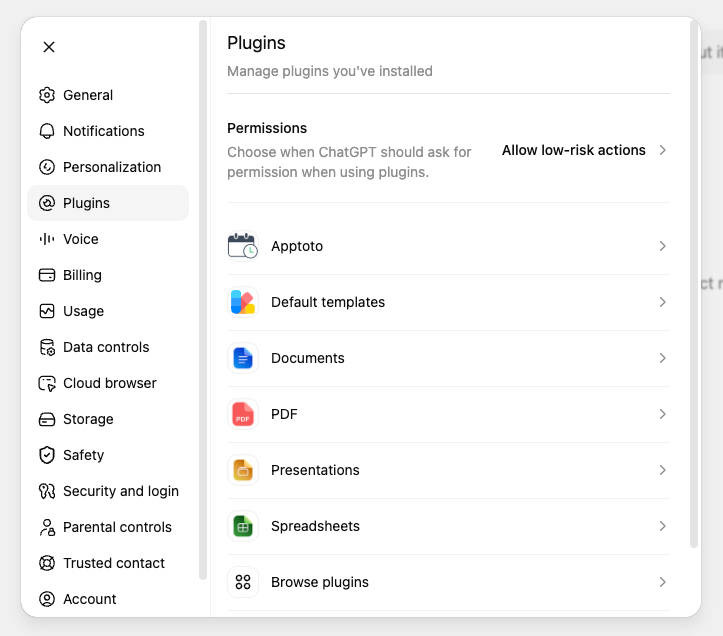The image size is (723, 636).
Task: Click the blue Documents plugin icon
Action: [243, 358]
